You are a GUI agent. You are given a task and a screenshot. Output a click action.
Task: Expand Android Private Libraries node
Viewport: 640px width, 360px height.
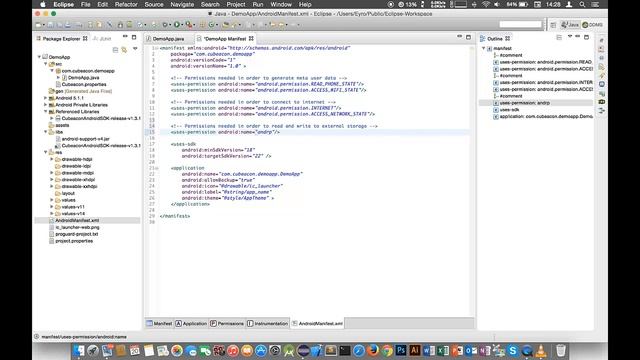click(46, 104)
